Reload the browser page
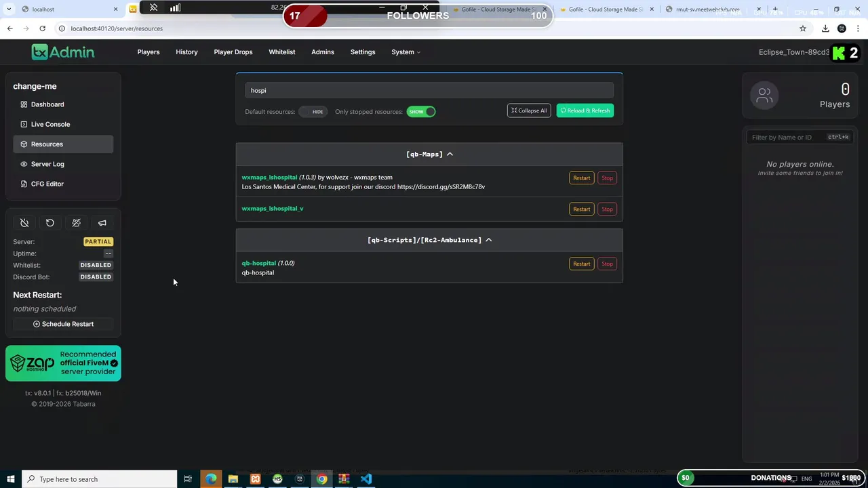The image size is (868, 488). (x=42, y=28)
